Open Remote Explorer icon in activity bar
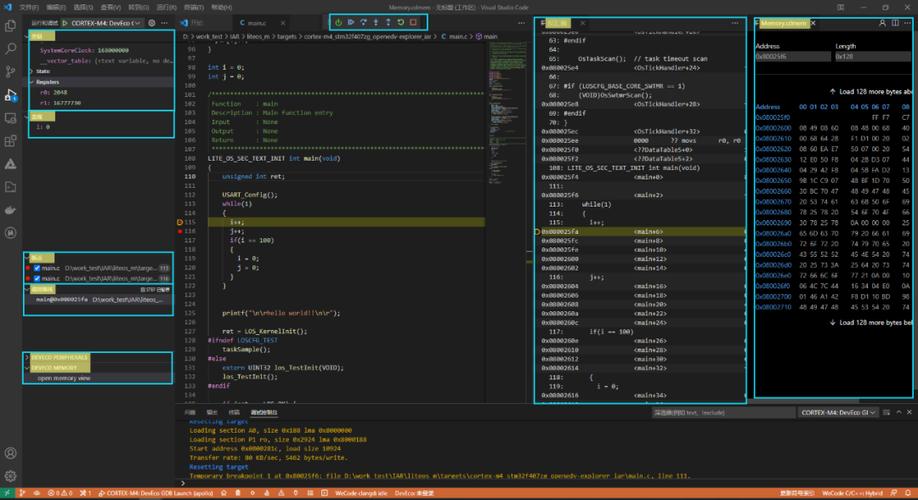The image size is (918, 500). pyautogui.click(x=11, y=118)
